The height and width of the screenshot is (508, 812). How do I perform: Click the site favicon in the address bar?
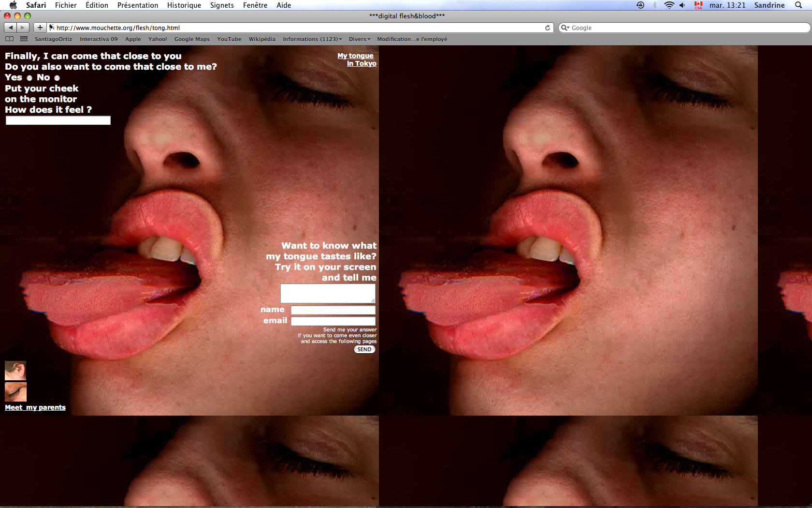(52, 28)
